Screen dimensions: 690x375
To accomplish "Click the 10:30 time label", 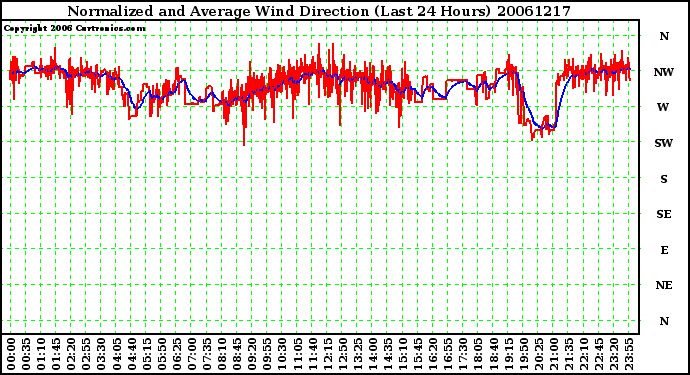I will pyautogui.click(x=282, y=354).
